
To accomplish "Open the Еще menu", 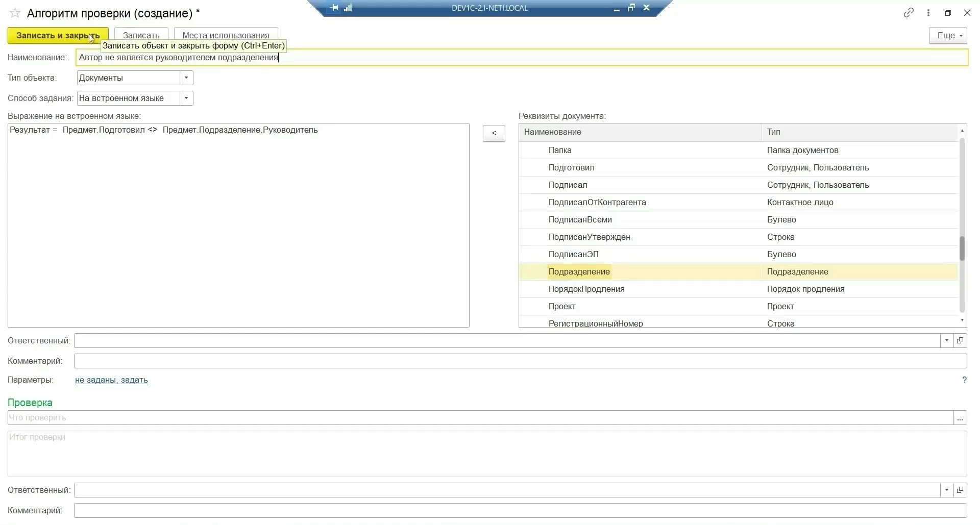I will pyautogui.click(x=948, y=35).
